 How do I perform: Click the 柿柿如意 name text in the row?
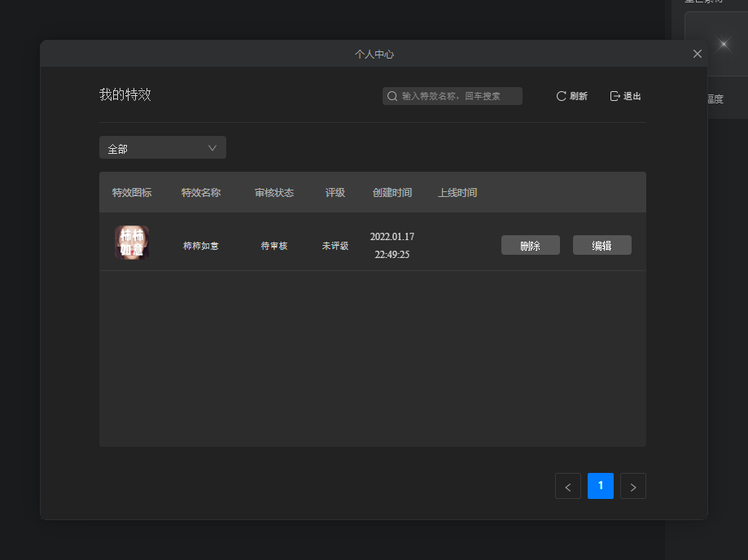click(201, 246)
